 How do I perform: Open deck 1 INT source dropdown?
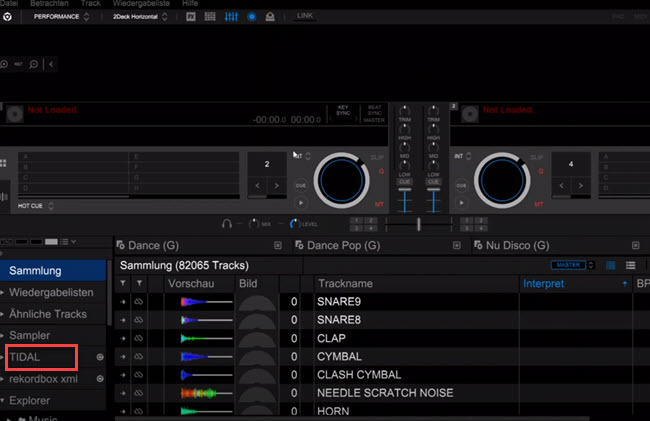[x=303, y=156]
